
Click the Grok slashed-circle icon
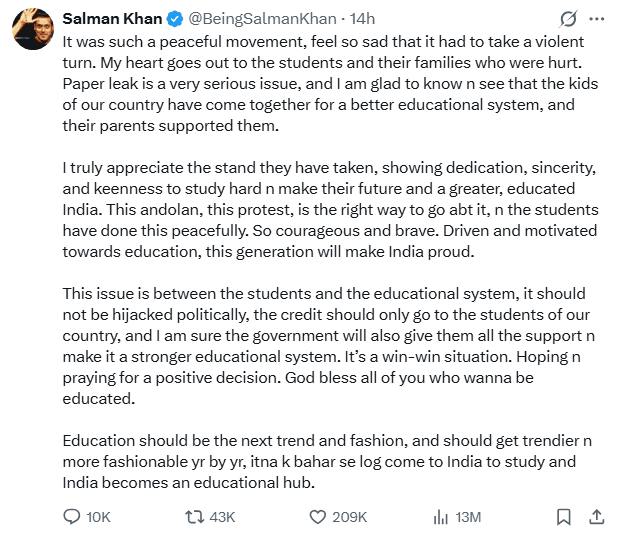[x=568, y=19]
